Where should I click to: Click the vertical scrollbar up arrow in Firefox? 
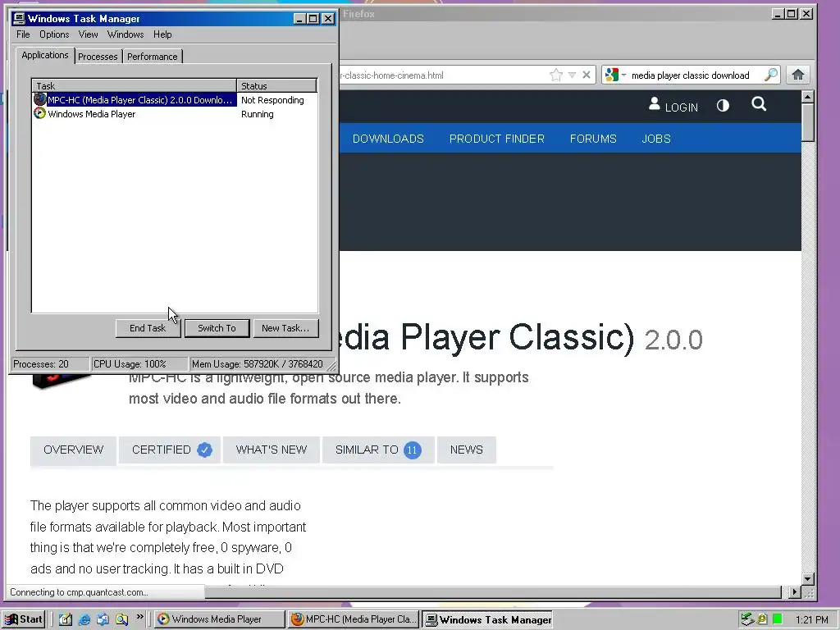point(808,97)
